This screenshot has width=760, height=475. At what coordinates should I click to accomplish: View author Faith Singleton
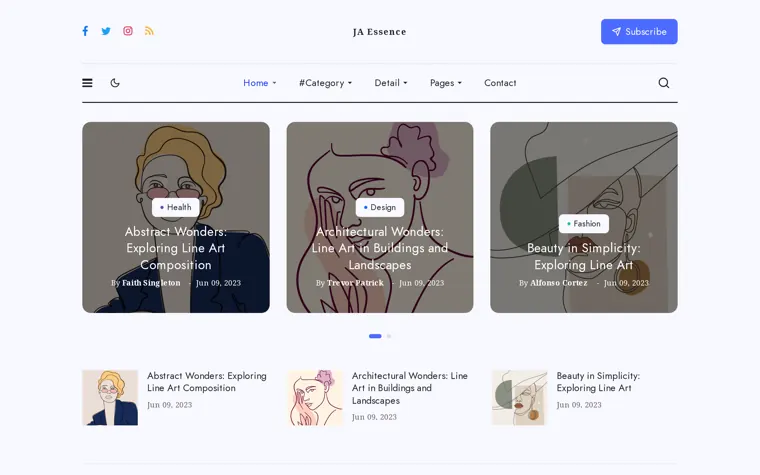click(151, 283)
